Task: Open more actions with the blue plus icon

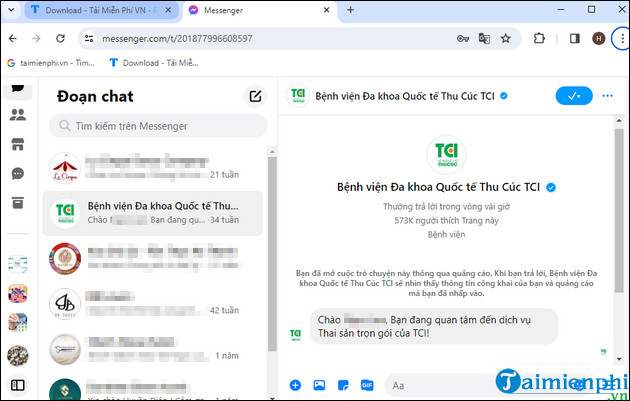Action: click(x=295, y=385)
